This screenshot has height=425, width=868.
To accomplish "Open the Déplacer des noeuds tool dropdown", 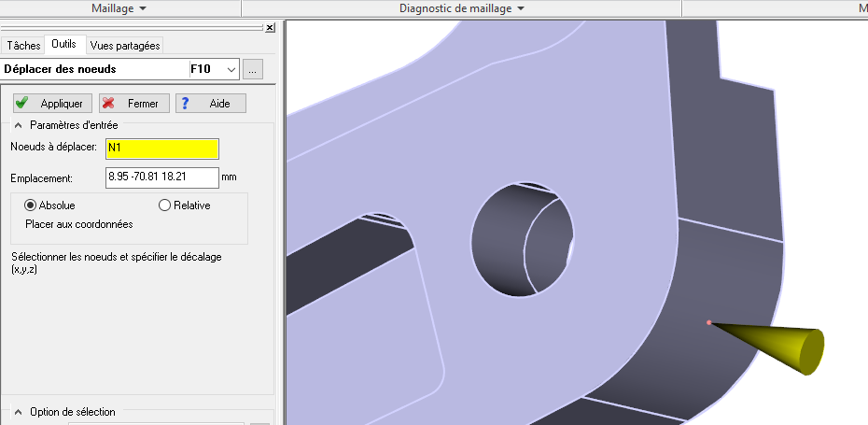I will pyautogui.click(x=230, y=69).
